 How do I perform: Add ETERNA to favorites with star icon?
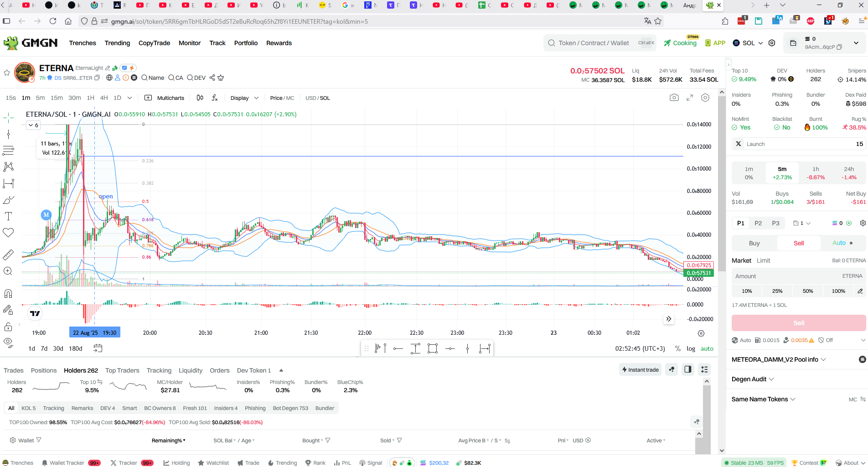click(7, 73)
